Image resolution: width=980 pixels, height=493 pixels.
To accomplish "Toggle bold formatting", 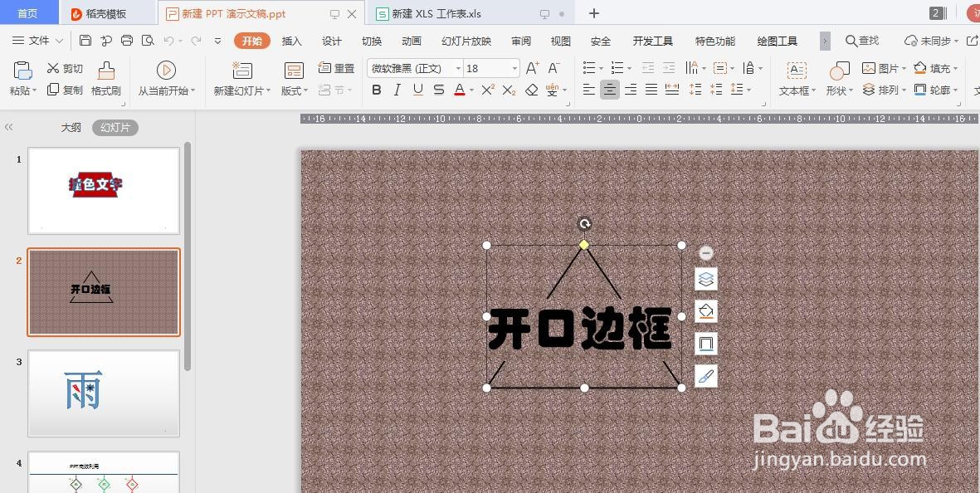I will pos(376,90).
